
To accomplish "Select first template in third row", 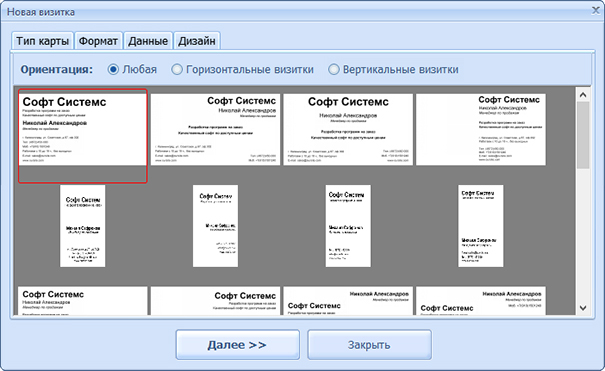I will pos(83,301).
